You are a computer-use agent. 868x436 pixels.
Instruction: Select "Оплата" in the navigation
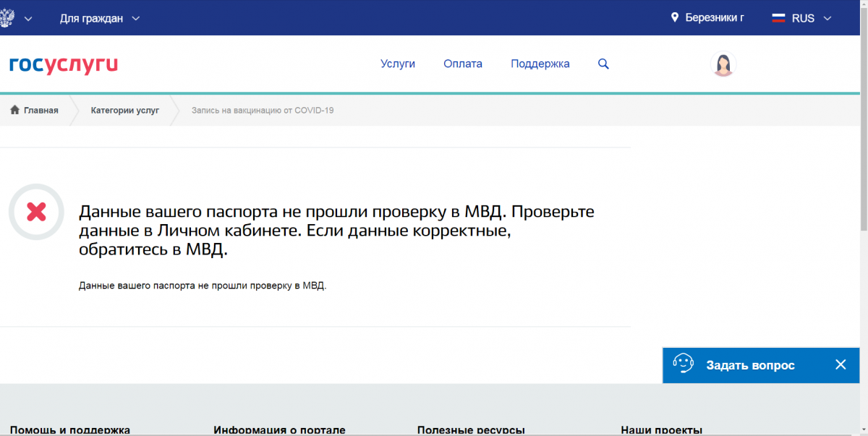pos(463,64)
